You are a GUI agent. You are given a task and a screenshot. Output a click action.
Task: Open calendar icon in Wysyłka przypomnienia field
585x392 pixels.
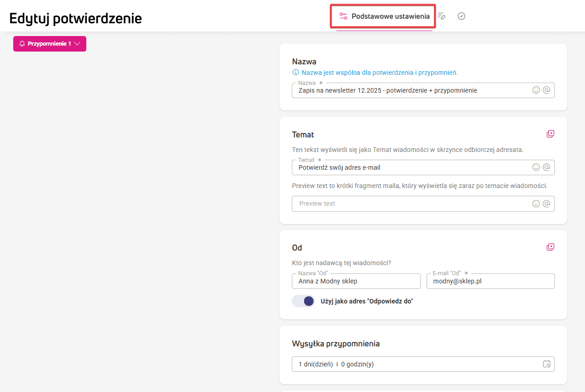point(547,364)
